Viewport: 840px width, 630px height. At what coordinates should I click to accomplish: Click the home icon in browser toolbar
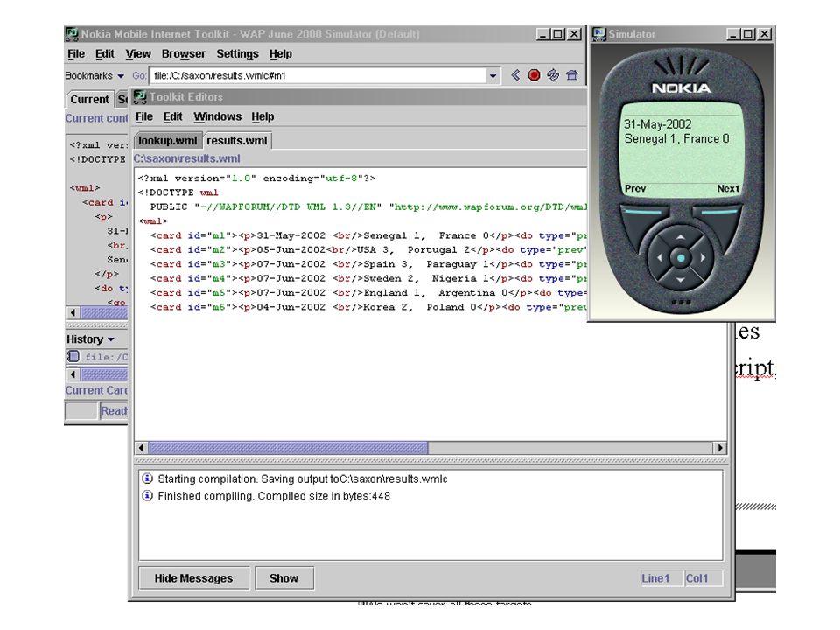572,75
